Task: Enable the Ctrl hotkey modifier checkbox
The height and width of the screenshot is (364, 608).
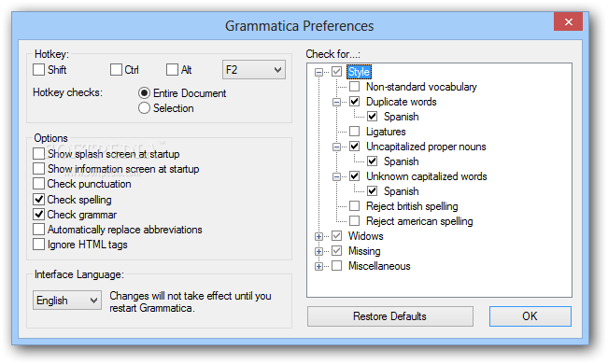Action: pyautogui.click(x=116, y=70)
